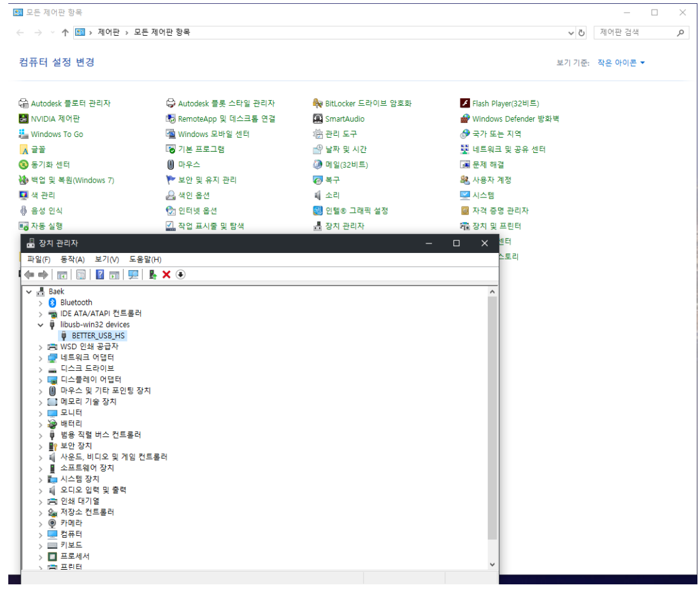Screen dimensions: 700x592
Task: Click the BitLocker 드라이브 암호화 icon
Action: pyautogui.click(x=317, y=104)
